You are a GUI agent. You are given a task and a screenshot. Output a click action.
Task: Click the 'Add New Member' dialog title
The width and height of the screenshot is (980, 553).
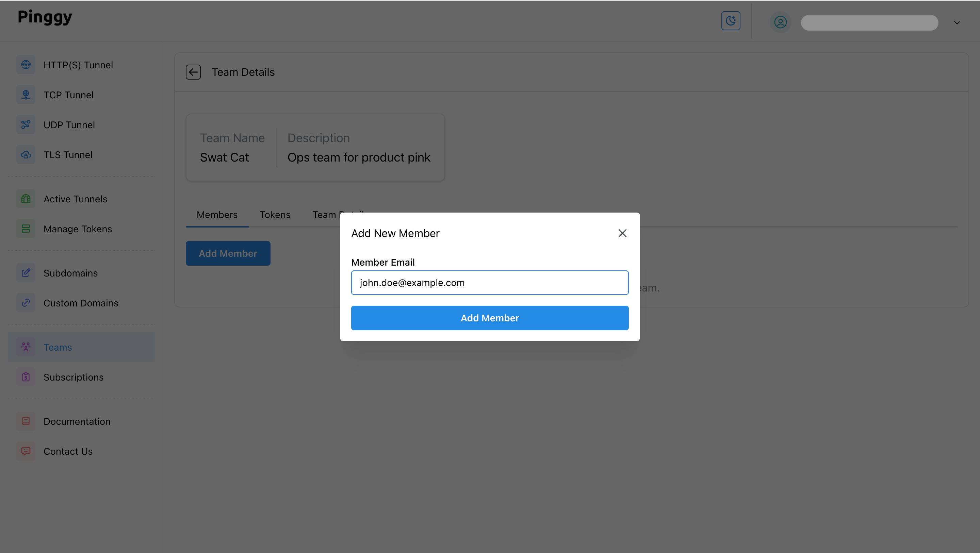tap(395, 233)
